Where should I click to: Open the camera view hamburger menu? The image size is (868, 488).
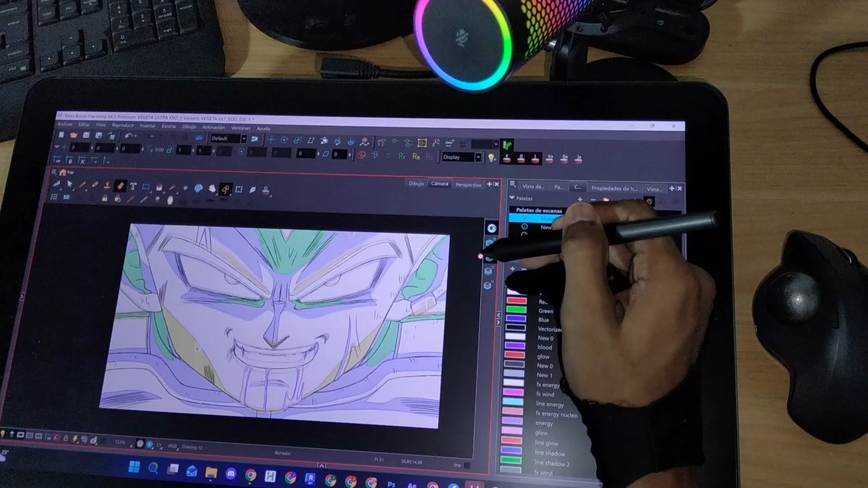[54, 172]
